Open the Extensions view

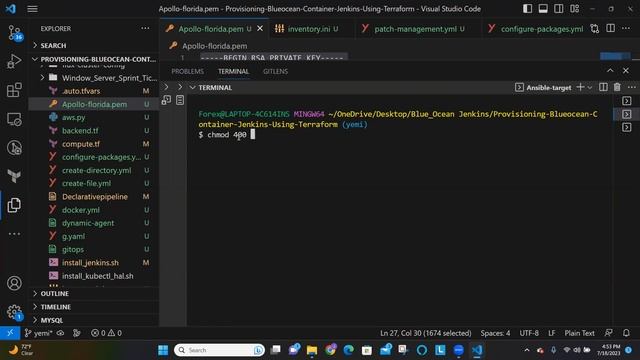click(14, 90)
